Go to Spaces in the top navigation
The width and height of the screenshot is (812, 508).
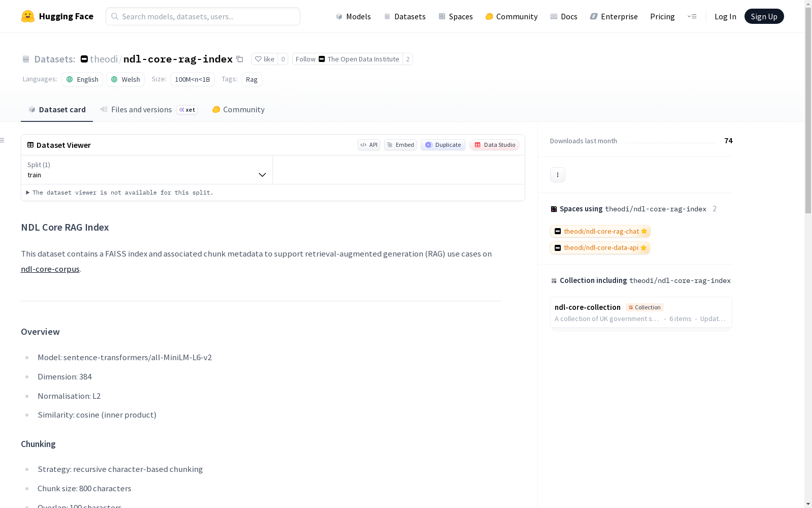(x=455, y=16)
